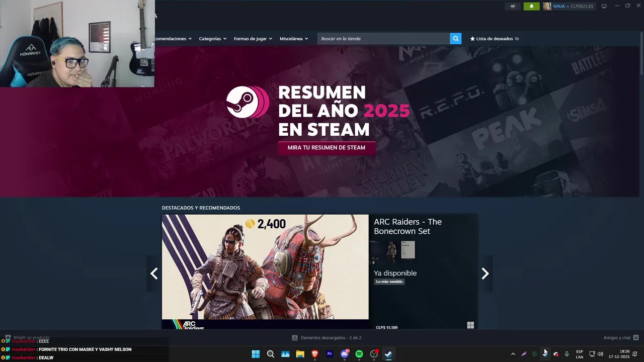The width and height of the screenshot is (644, 362).
Task: Expand the Recomendaciones dropdown
Action: pos(173,39)
